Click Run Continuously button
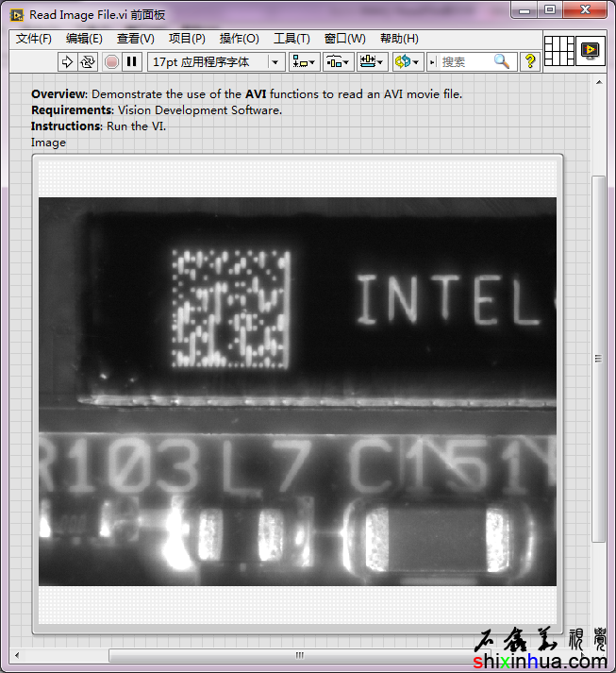Viewport: 616px width, 673px height. [x=88, y=61]
